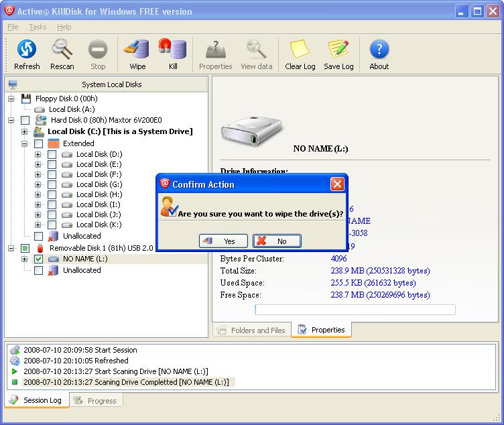
Task: Collapse the Removable Disk 1 node
Action: 11,248
